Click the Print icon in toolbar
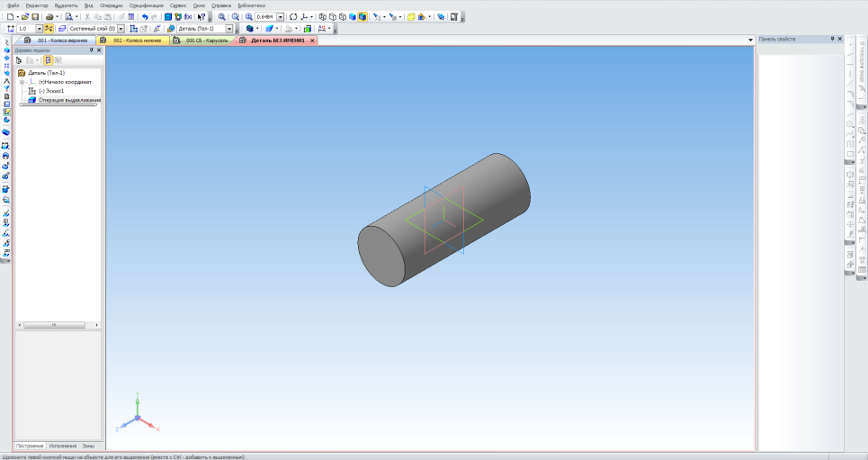 (x=49, y=17)
